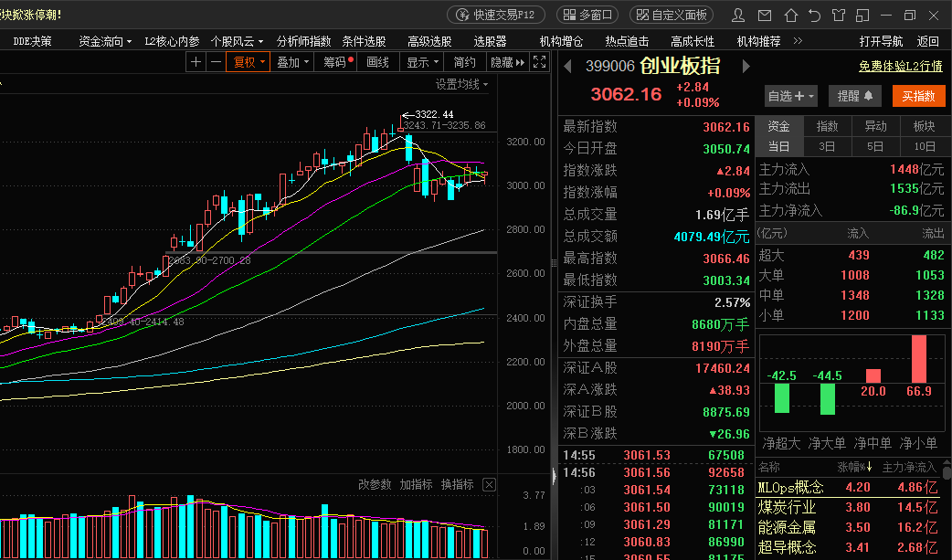The image size is (952, 560).
Task: Click the undo back arrow icon
Action: [814, 16]
